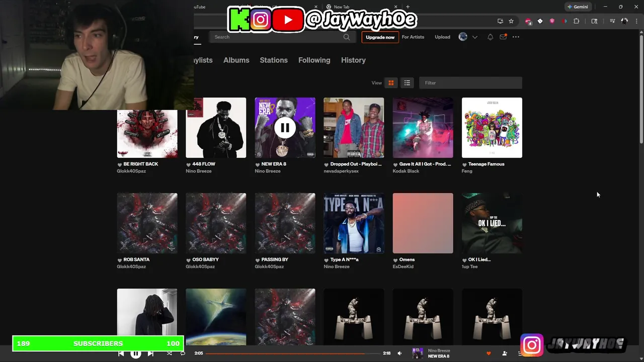The height and width of the screenshot is (362, 644).
Task: Open the OSO BABYY track title
Action: pos(205,260)
